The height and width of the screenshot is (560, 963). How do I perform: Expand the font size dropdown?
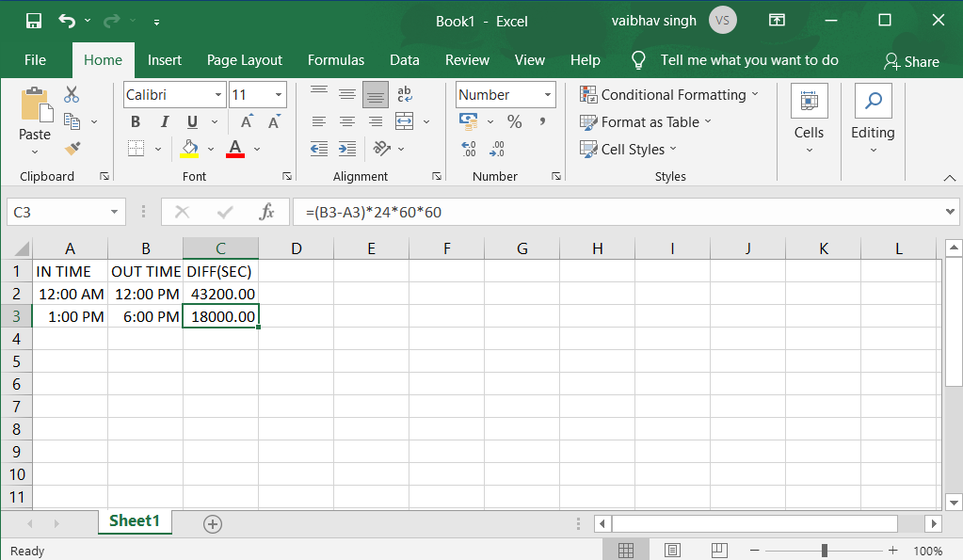279,95
